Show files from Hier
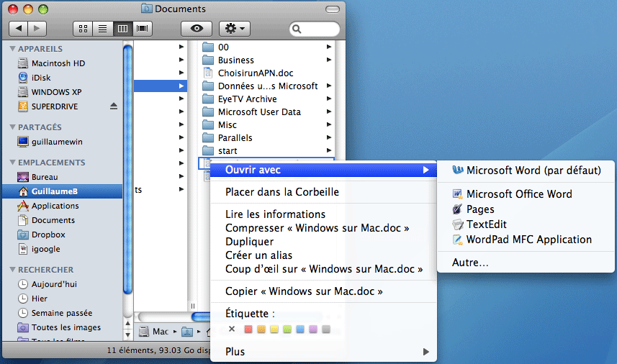This screenshot has height=364, width=617. [x=40, y=299]
